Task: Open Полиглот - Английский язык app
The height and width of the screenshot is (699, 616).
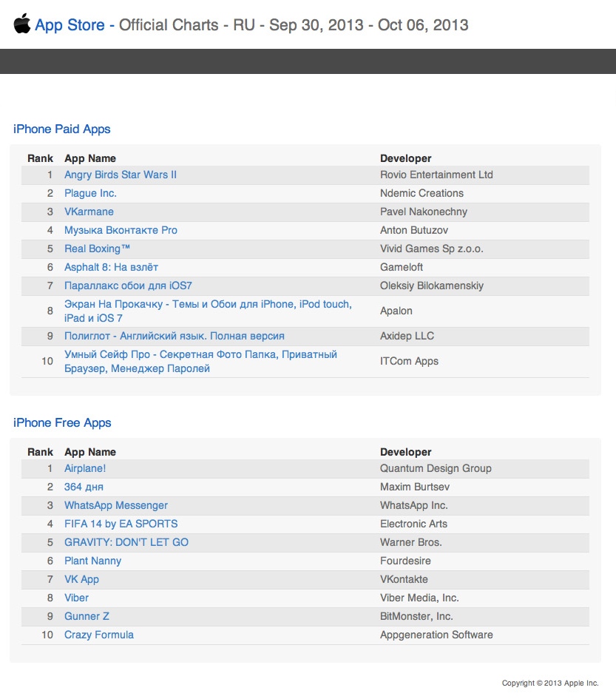Action: tap(174, 337)
